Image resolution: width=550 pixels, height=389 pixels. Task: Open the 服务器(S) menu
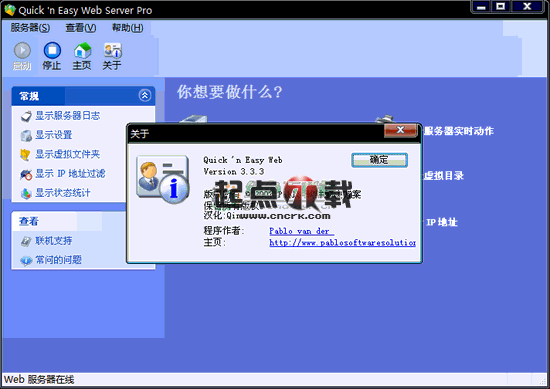pyautogui.click(x=30, y=28)
